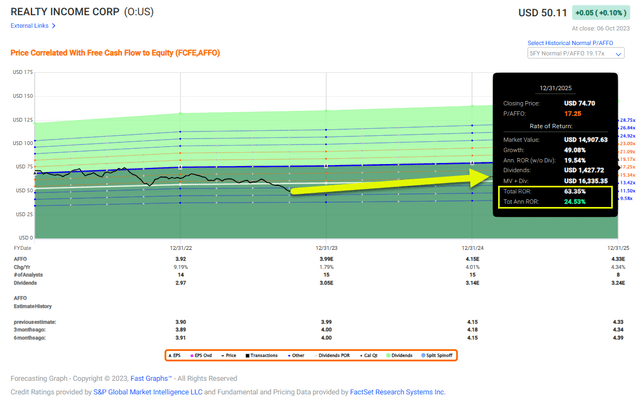
Task: Open the S&P Global Market Intelligence LLC link
Action: click(148, 392)
